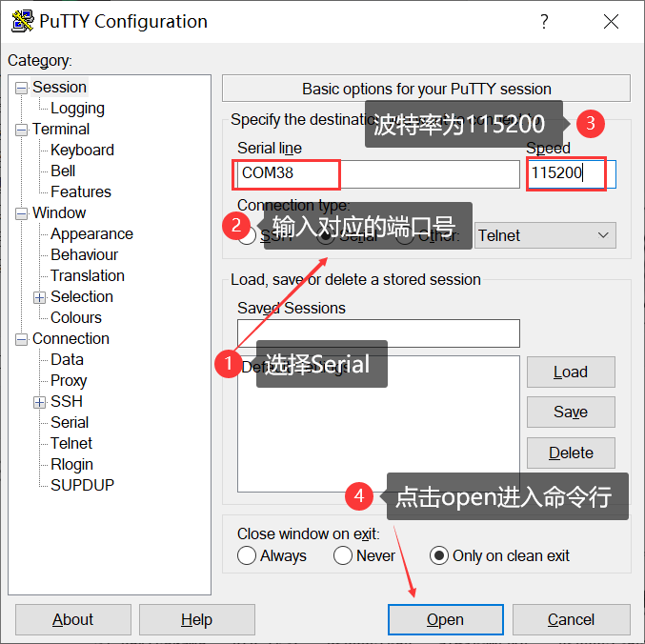
Task: Open the Colours settings
Action: 76,318
